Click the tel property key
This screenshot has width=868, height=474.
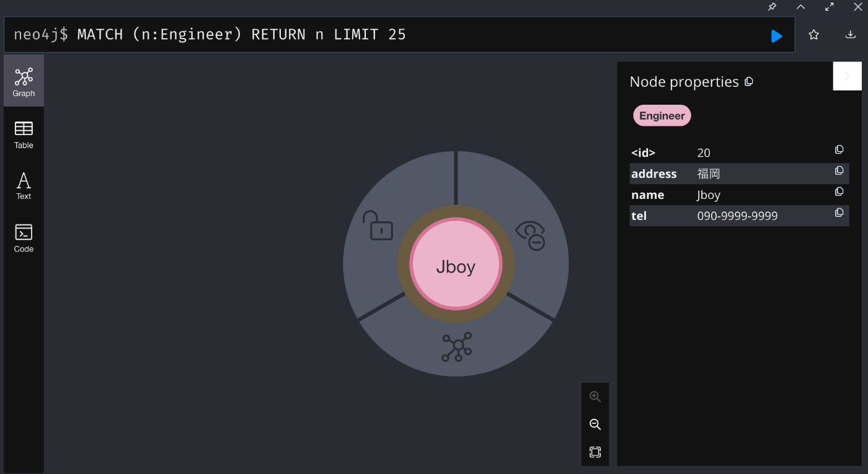click(x=639, y=216)
